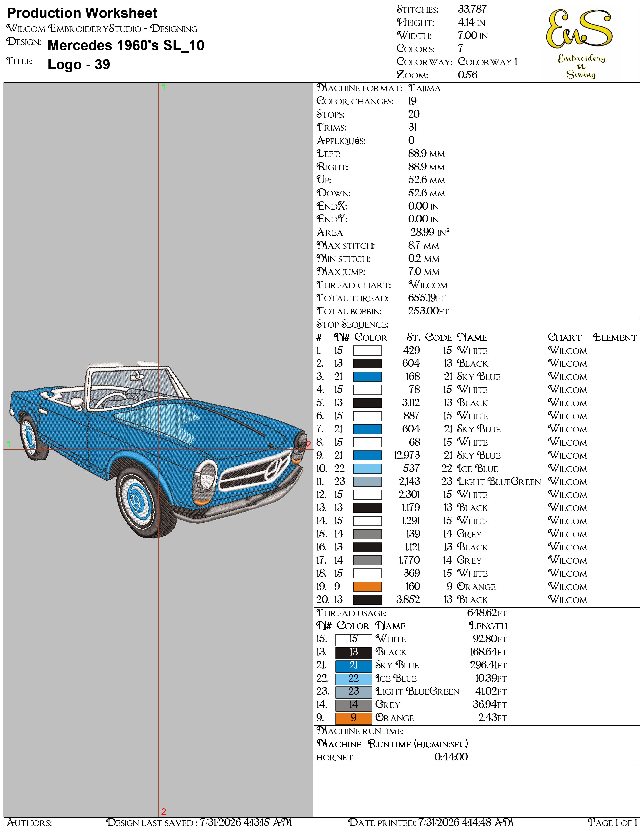The image size is (644, 834).
Task: Select the "Code" column header
Action: point(438,338)
